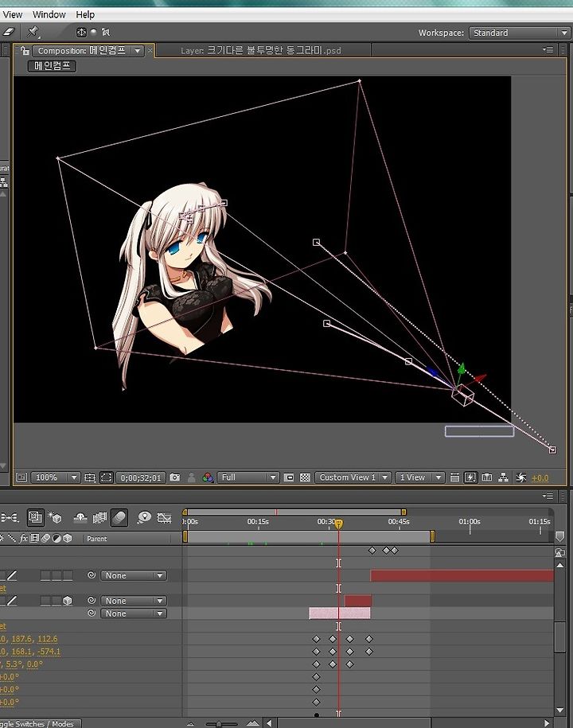This screenshot has height=728, width=573.
Task: Open the Choose grid and guide options button
Action: click(x=90, y=477)
